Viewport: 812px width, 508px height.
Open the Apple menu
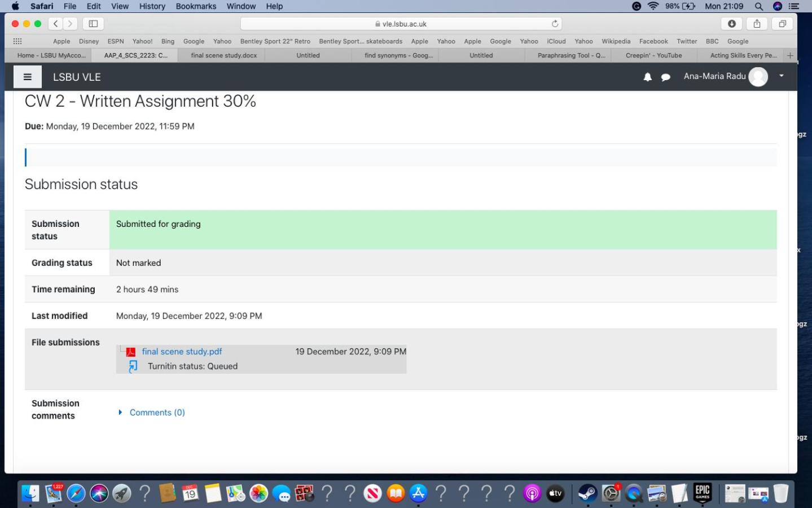pos(15,6)
